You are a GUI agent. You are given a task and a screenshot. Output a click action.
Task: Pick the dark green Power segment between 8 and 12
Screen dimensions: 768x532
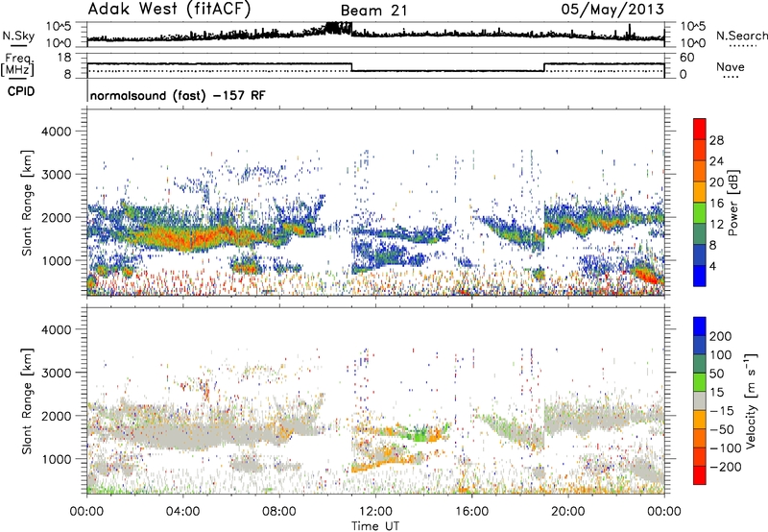click(x=700, y=234)
